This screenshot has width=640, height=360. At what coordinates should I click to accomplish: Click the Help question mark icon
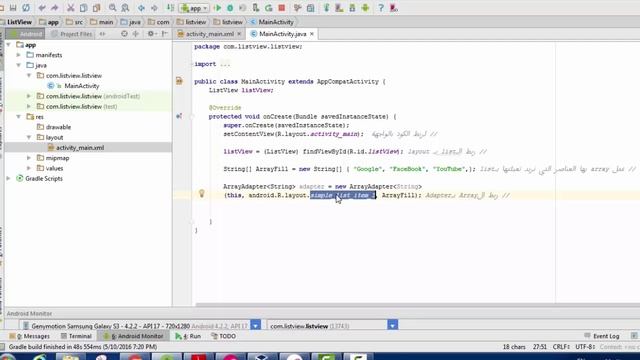[x=380, y=8]
